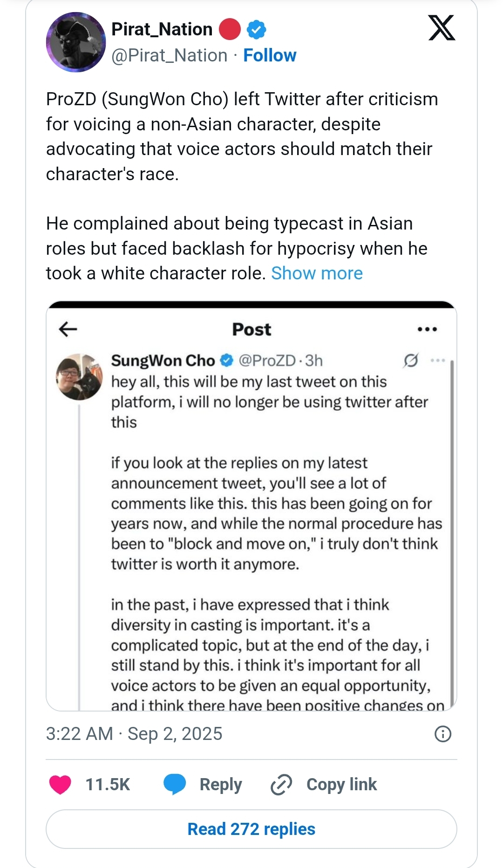Viewport: 503px width, 868px height.
Task: Click SungWon Cho's profile picture
Action: click(x=79, y=377)
